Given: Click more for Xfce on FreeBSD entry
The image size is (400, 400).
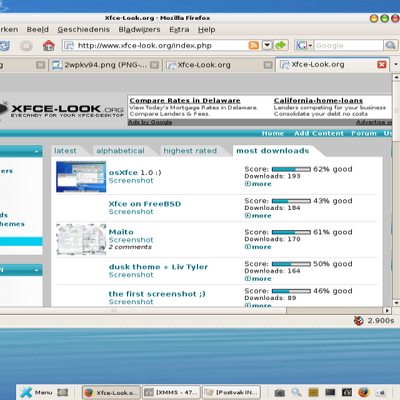Looking at the screenshot, I should [x=258, y=216].
